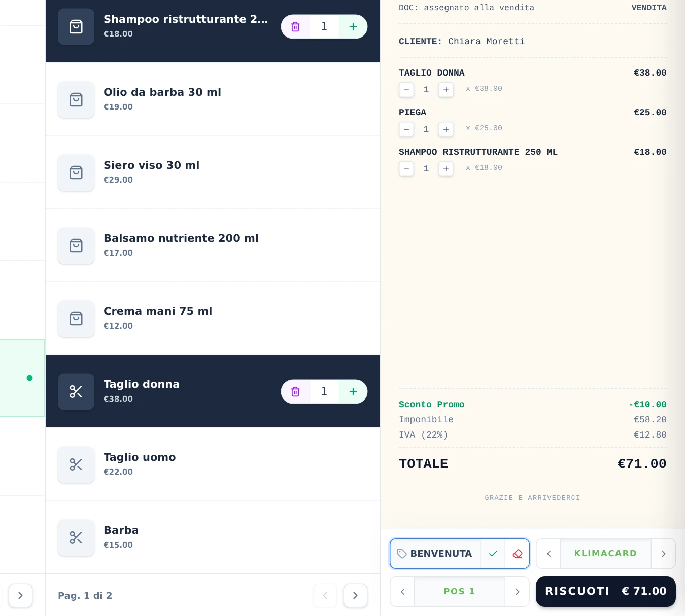The image size is (685, 616).
Task: Click the POS 1 terminal label
Action: (460, 592)
